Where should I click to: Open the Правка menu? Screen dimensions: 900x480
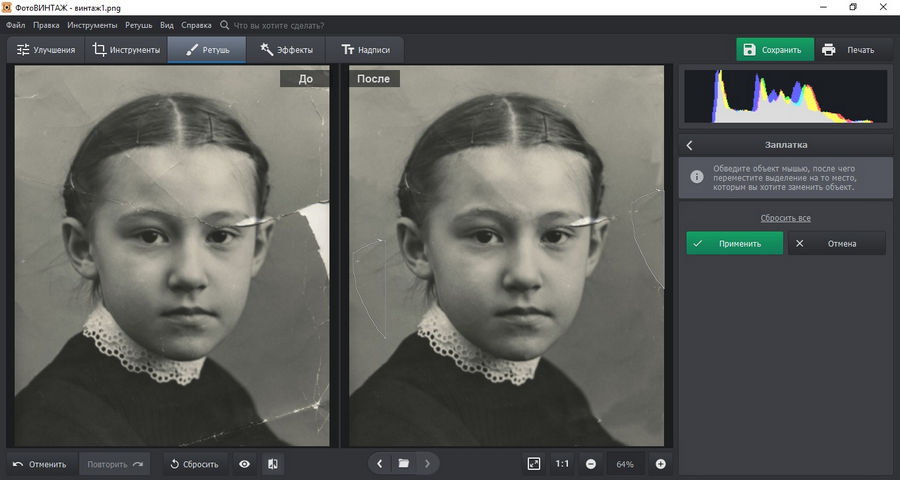point(46,25)
